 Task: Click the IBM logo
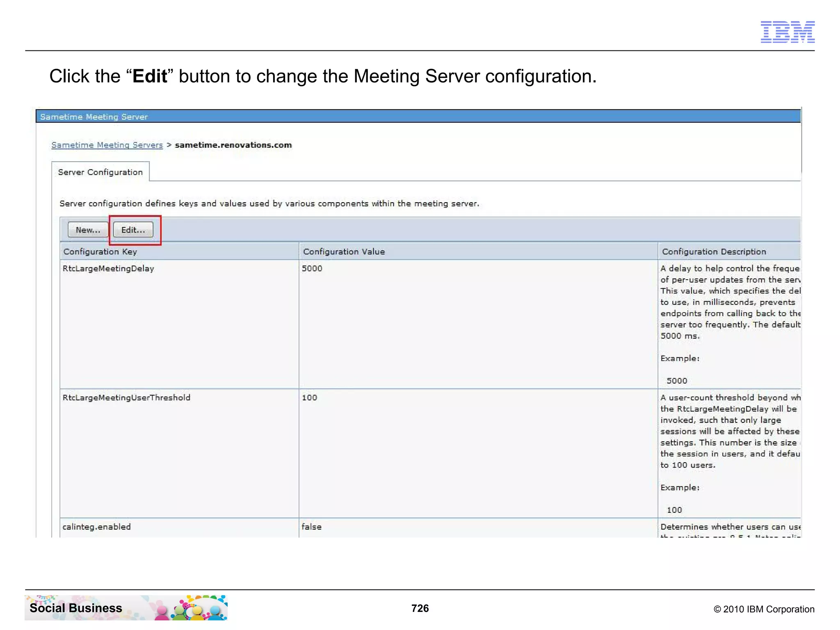point(787,32)
